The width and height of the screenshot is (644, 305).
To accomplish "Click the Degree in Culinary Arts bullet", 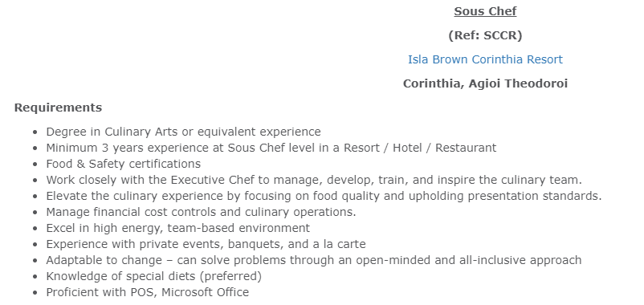I will (x=183, y=132).
